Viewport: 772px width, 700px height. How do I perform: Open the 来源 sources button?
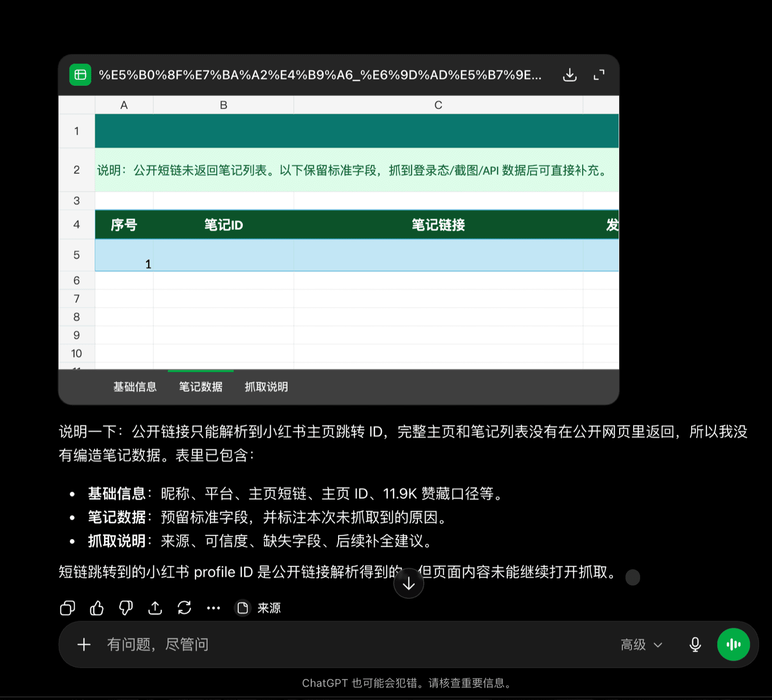click(258, 608)
